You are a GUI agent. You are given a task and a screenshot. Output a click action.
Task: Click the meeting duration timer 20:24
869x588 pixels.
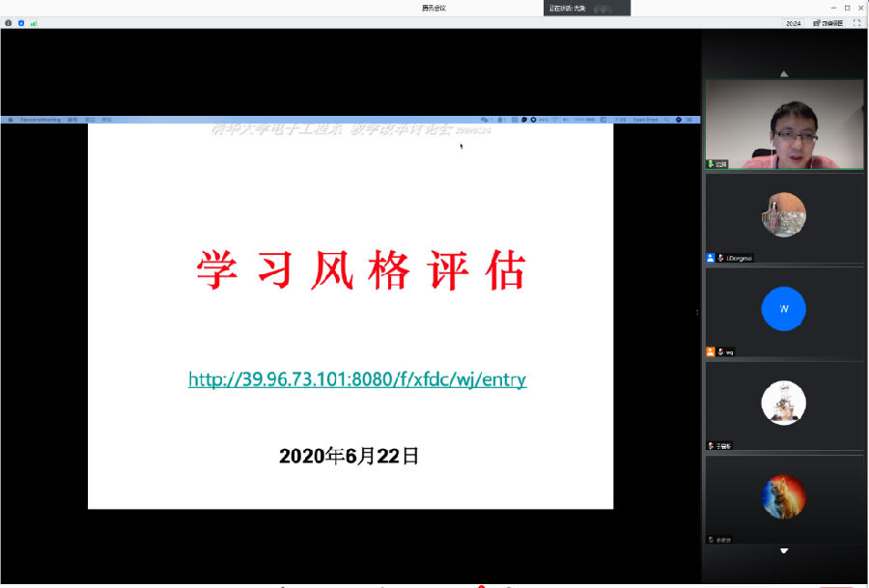point(793,23)
